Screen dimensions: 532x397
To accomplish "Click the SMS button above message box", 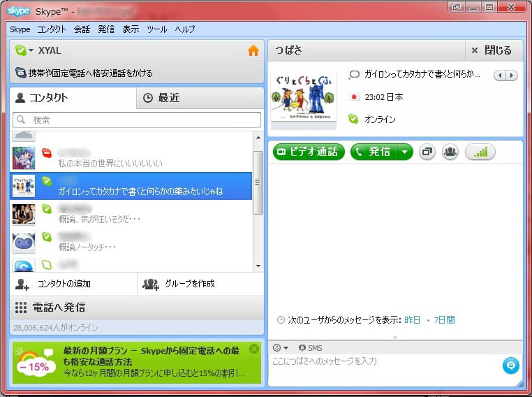I will (x=310, y=348).
